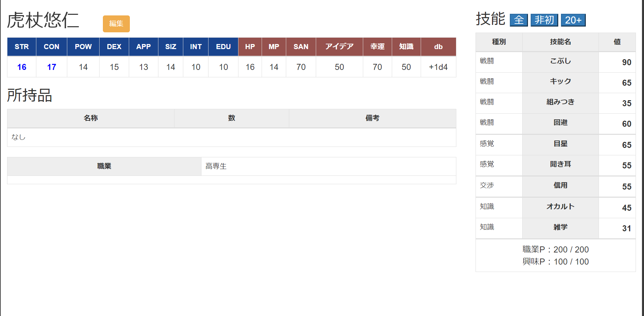Viewport: 644px width, 316px height.
Task: Click the SIZ column header
Action: pos(171,47)
